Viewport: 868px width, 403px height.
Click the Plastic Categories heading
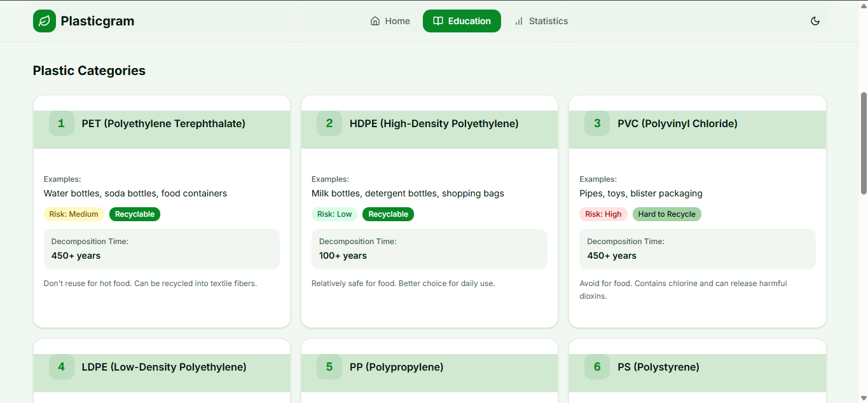(89, 71)
